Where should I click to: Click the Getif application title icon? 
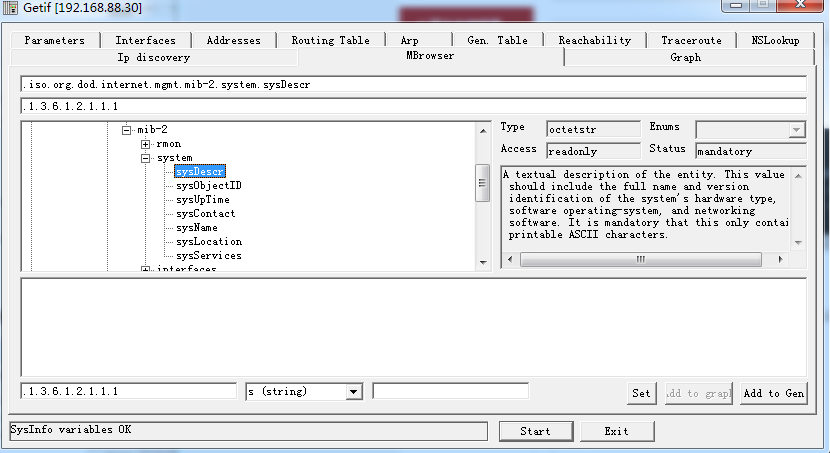(10, 8)
